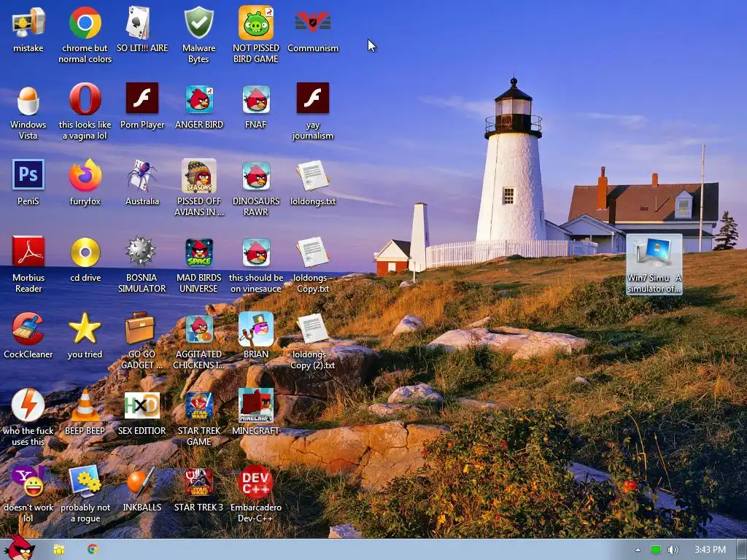Select the DINOSAURS RAWR icon
The width and height of the screenshot is (747, 560).
256,176
